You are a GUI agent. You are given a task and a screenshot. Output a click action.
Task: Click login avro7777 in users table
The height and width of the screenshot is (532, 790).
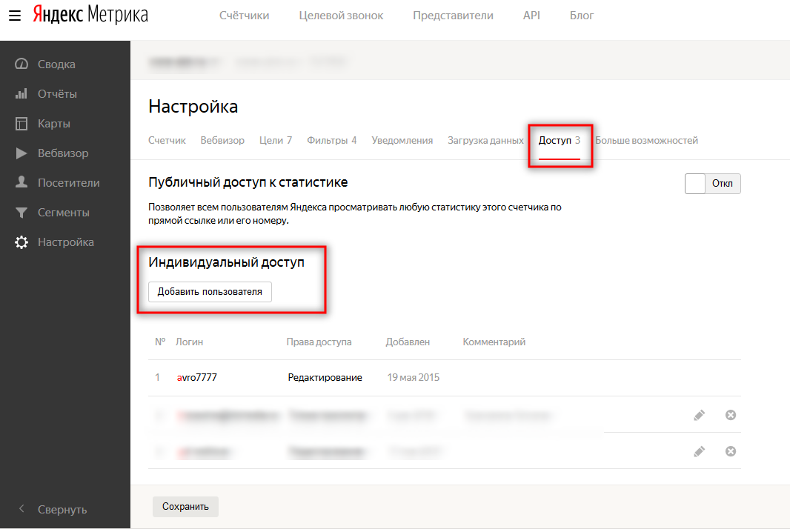[196, 377]
